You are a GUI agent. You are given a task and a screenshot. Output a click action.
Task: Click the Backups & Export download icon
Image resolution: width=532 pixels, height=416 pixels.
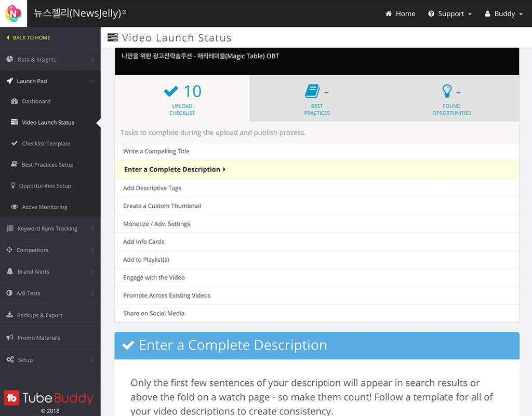(x=9, y=315)
